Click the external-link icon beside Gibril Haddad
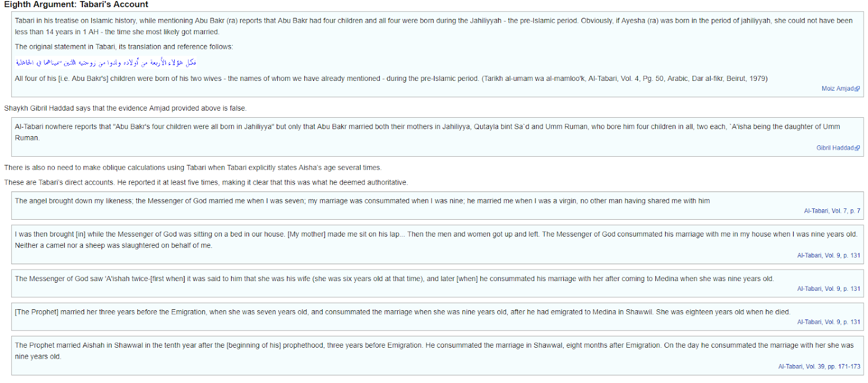Screen dimensions: 868x383 pos(857,148)
